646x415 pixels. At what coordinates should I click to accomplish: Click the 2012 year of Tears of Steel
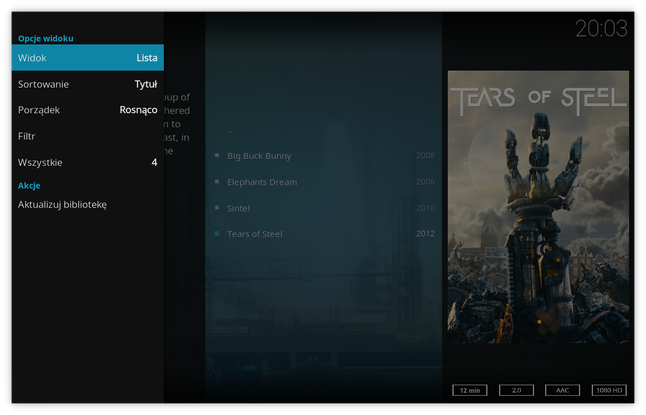pos(425,234)
